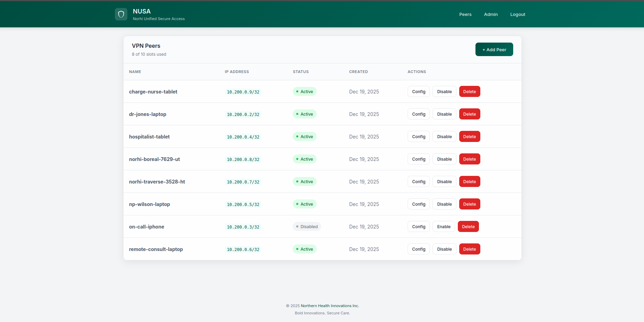The width and height of the screenshot is (644, 322).
Task: Click the NUSA shield logo icon
Action: [121, 14]
